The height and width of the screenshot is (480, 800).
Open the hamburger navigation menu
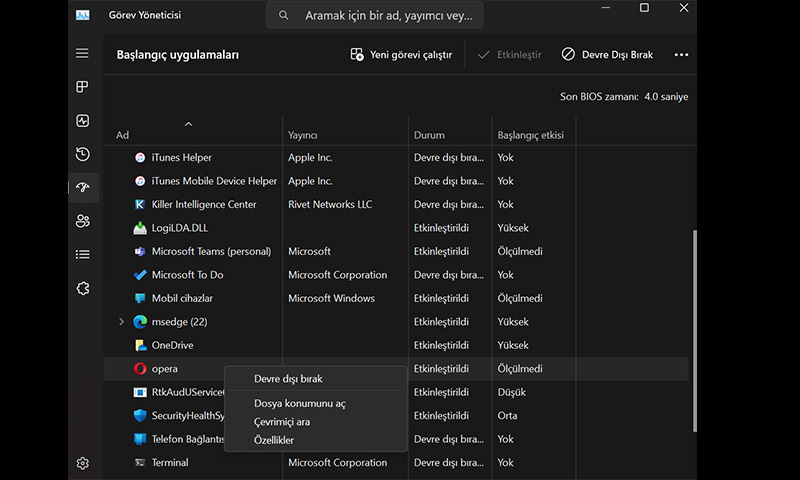[x=82, y=53]
